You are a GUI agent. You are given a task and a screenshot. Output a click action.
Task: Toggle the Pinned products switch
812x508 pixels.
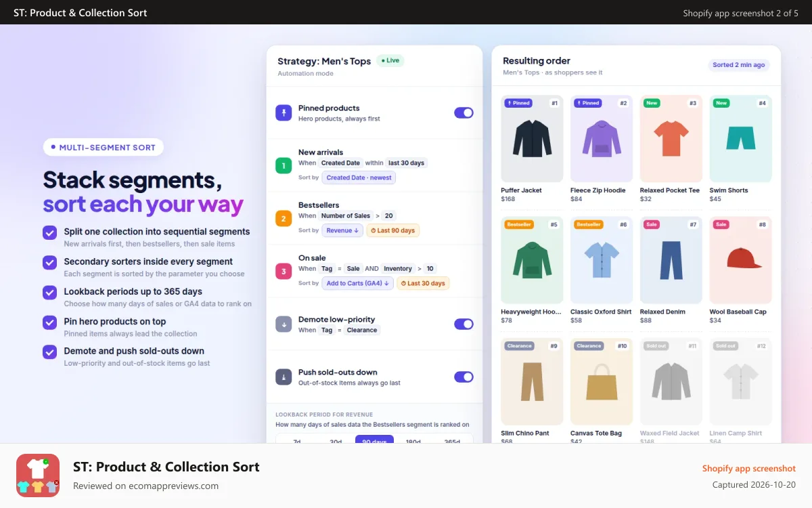click(x=464, y=112)
